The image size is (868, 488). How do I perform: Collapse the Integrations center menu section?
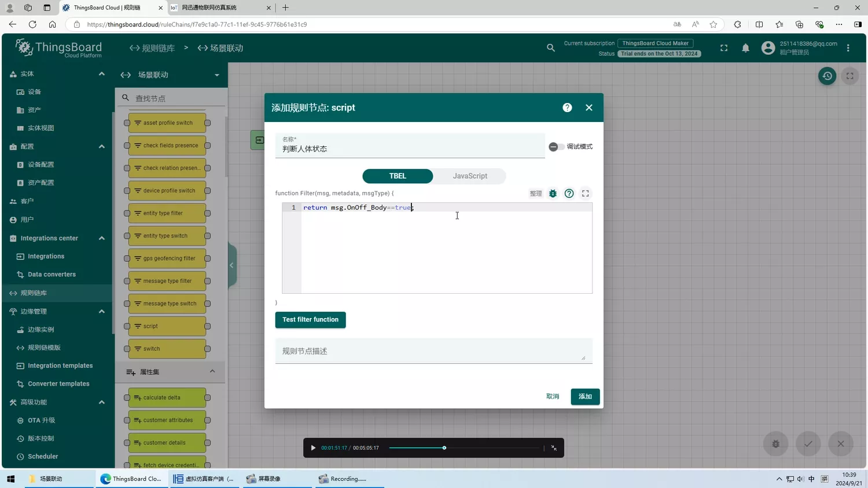tap(102, 238)
